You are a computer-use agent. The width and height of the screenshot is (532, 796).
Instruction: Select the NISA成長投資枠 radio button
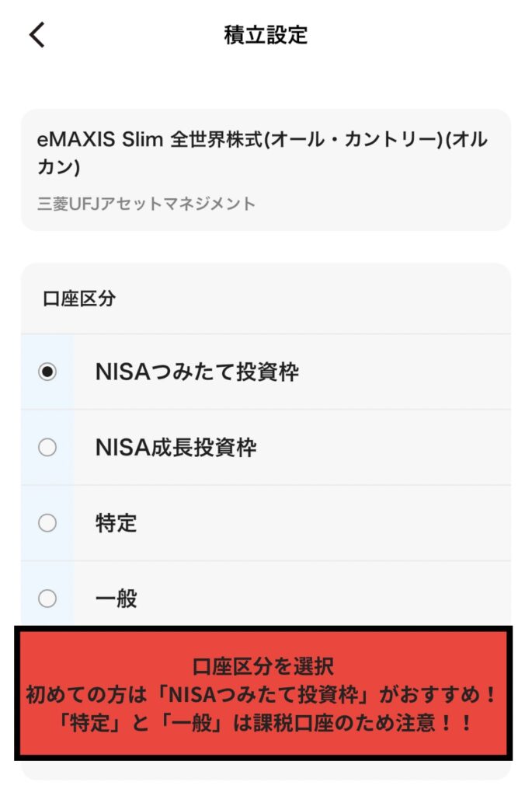(x=47, y=447)
